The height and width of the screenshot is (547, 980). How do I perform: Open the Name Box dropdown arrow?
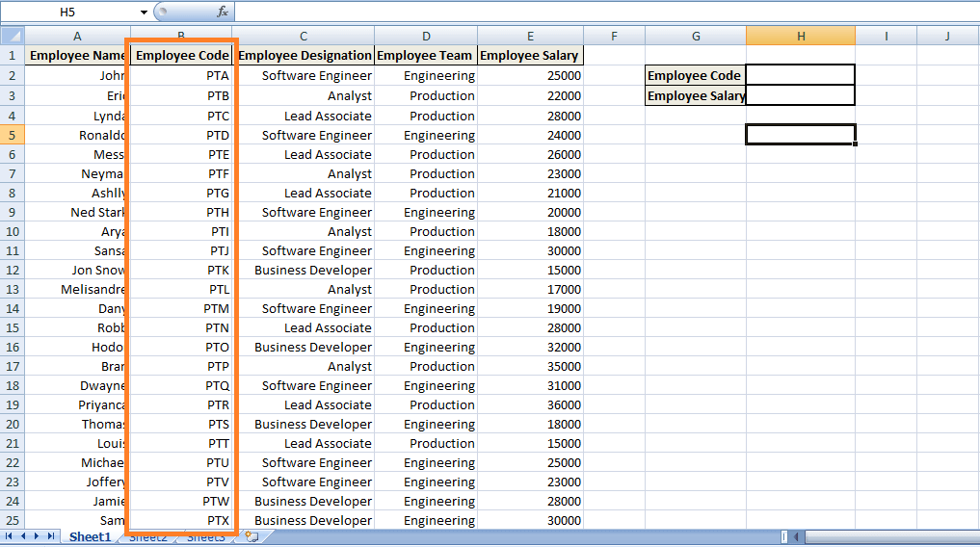click(144, 13)
